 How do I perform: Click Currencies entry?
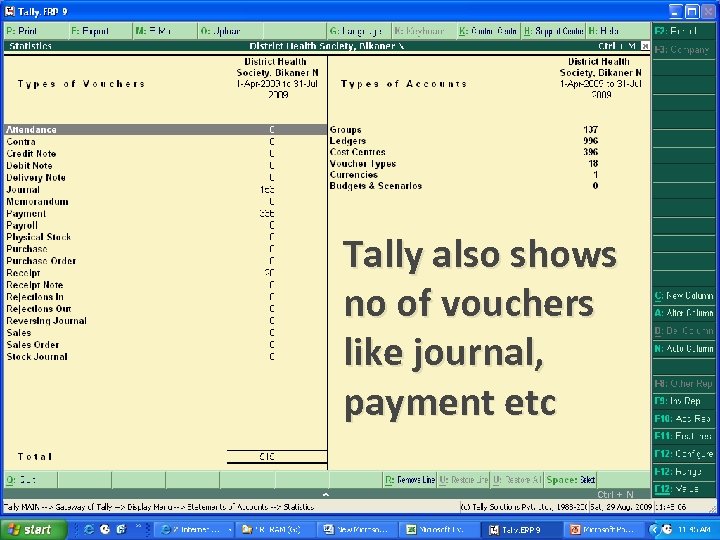(354, 174)
